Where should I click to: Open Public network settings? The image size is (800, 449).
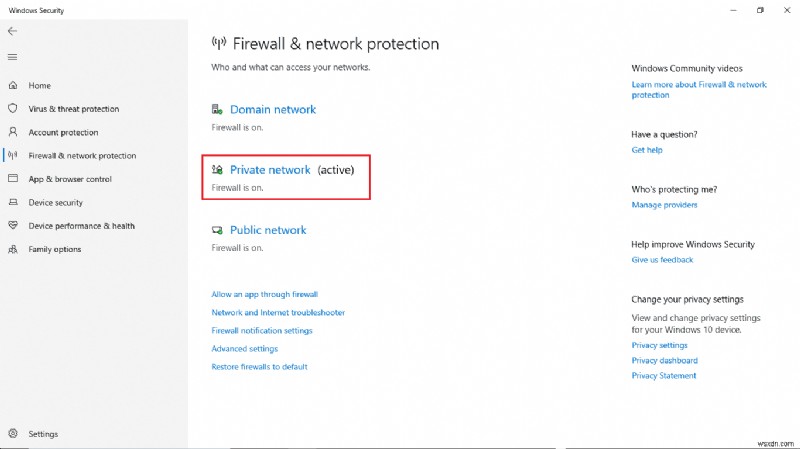click(268, 230)
